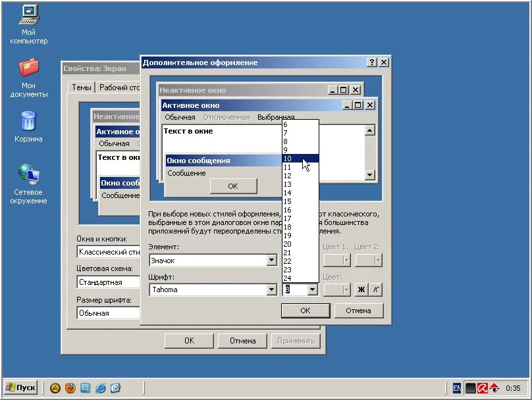Screen dimensions: 532x400
Task: Click the show desktop quick launch icon
Action: pyautogui.click(x=86, y=387)
